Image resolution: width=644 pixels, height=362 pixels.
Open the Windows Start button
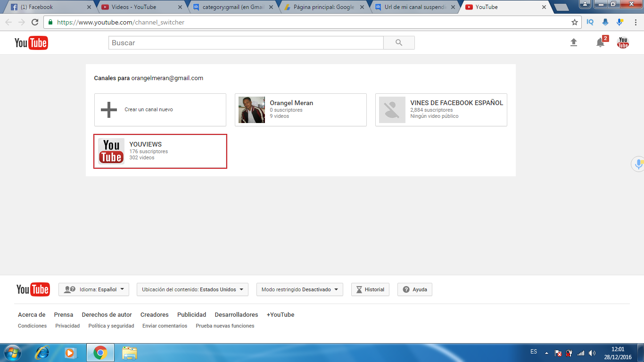[x=12, y=353]
